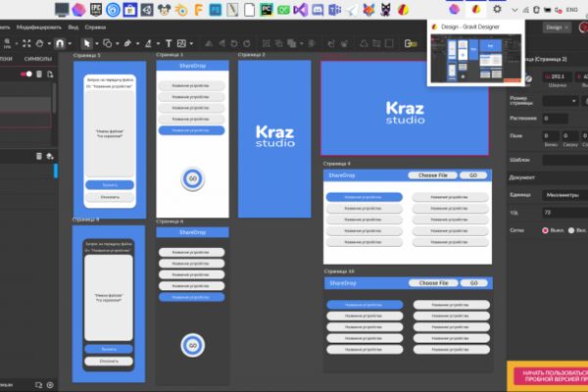Open PyCharm from the taskbar

(267, 10)
